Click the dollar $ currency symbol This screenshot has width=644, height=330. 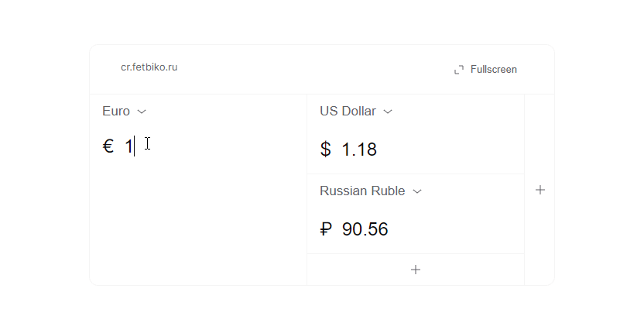(x=325, y=150)
